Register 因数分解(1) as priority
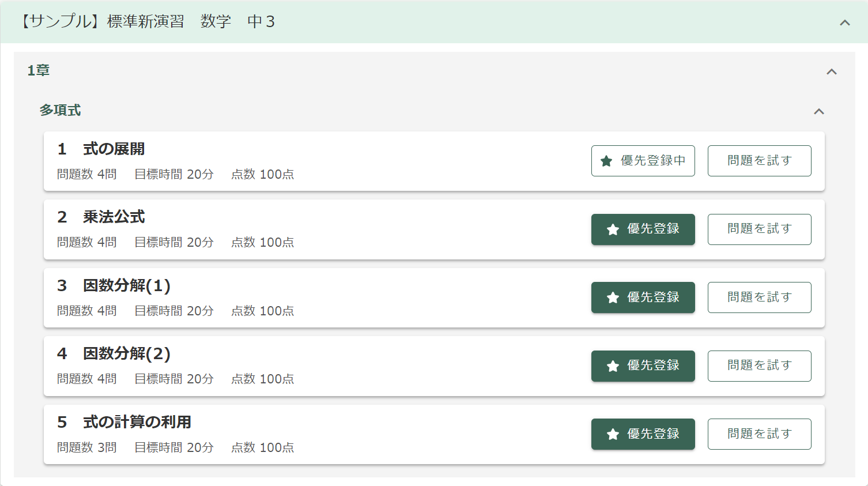The height and width of the screenshot is (486, 868). (x=643, y=297)
